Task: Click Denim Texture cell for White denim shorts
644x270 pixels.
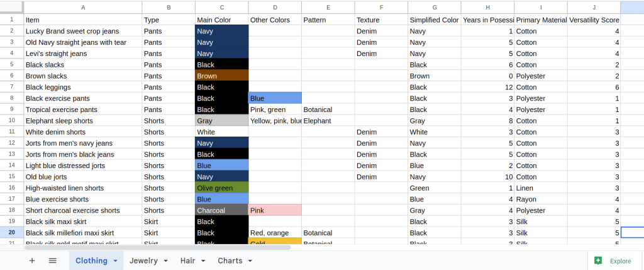Action: (381, 132)
